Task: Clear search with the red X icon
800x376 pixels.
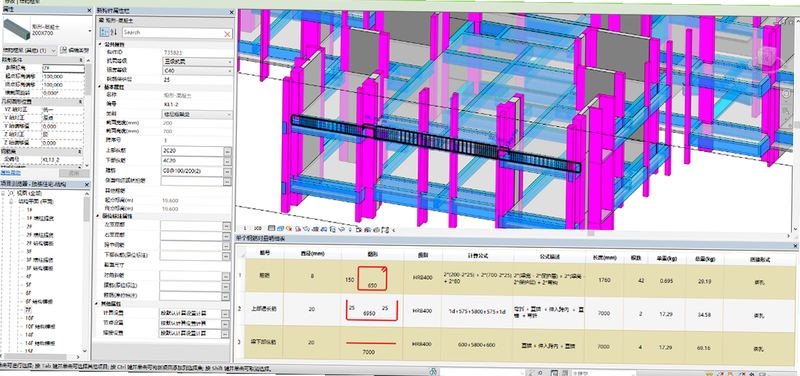Action: click(x=227, y=33)
